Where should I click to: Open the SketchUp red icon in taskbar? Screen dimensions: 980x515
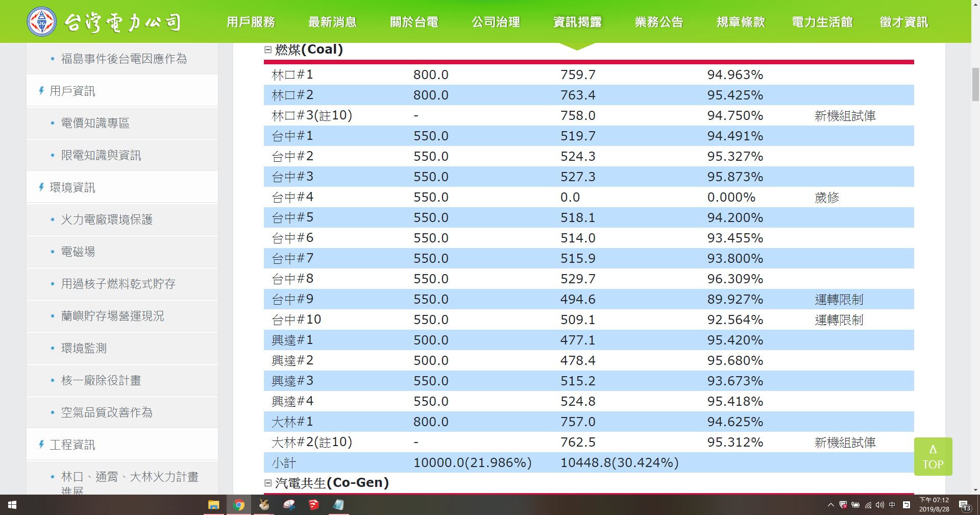313,505
